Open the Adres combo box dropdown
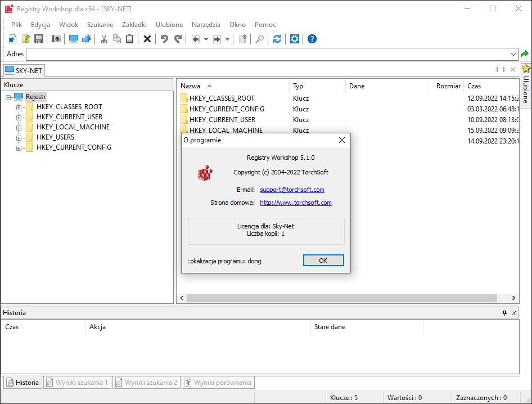 tap(513, 55)
